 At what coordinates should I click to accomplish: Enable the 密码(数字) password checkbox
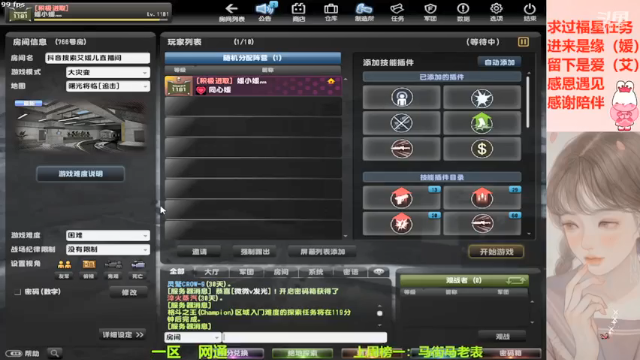point(17,292)
